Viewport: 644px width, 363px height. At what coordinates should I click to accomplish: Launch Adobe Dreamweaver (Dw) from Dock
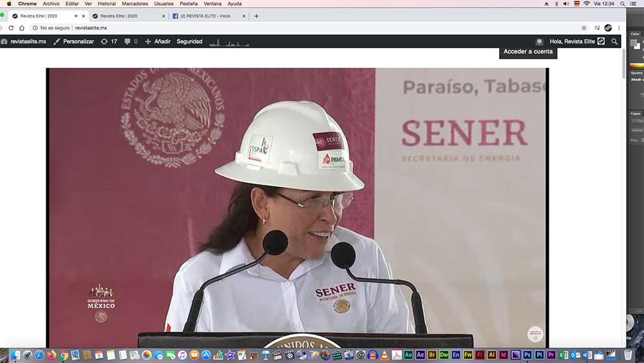444,355
